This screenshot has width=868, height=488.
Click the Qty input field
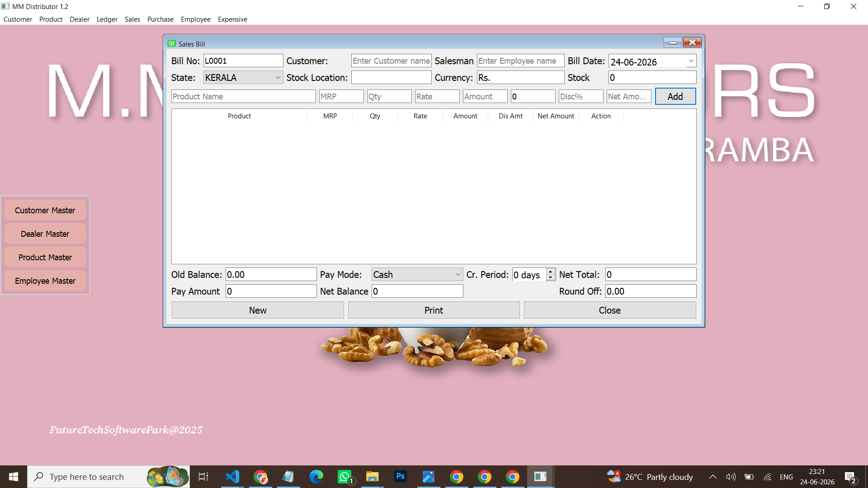point(389,97)
